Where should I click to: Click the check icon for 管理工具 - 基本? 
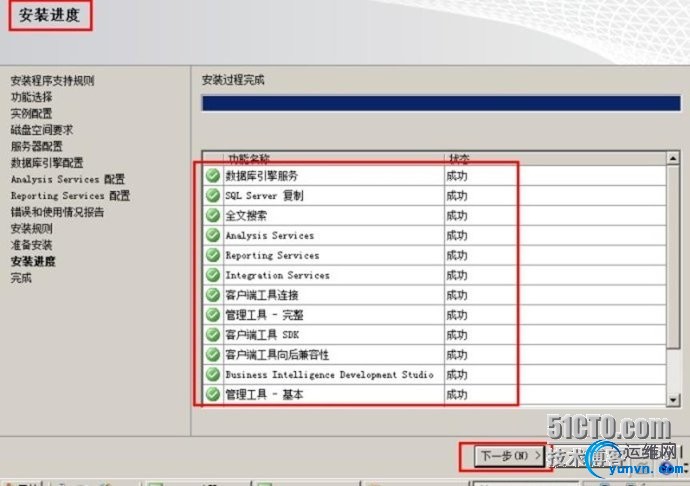click(213, 394)
